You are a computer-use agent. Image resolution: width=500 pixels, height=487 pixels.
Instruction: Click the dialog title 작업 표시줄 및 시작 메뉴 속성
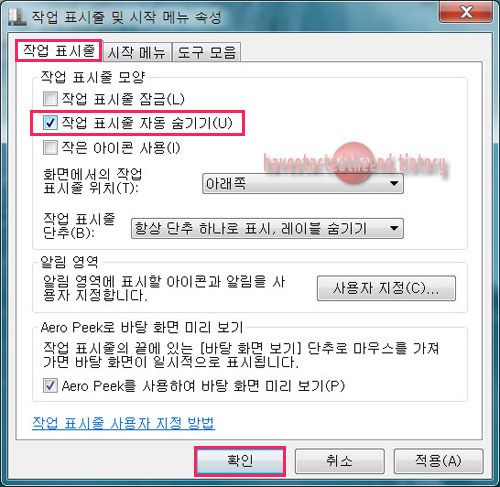(x=126, y=17)
